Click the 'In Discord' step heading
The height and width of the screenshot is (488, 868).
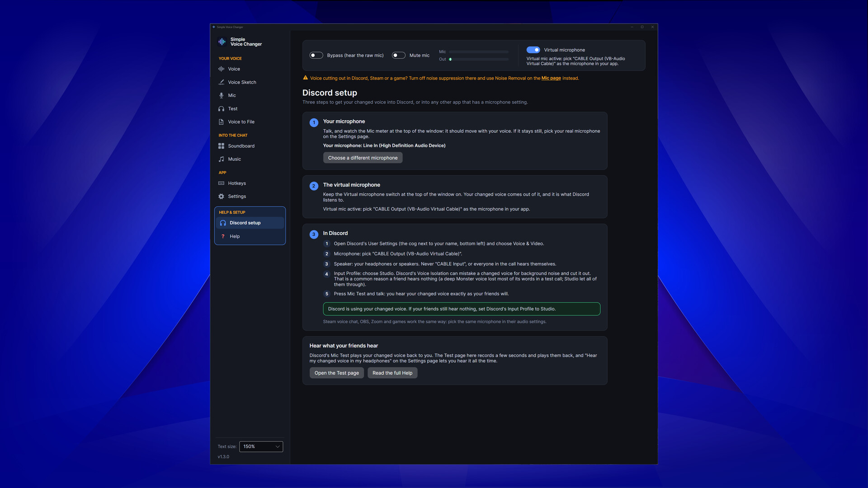click(x=335, y=233)
